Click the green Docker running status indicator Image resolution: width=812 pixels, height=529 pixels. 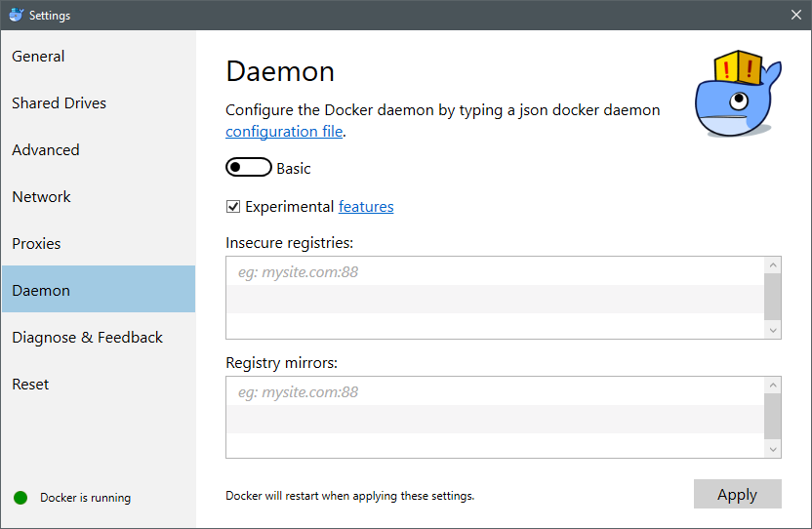pos(20,498)
